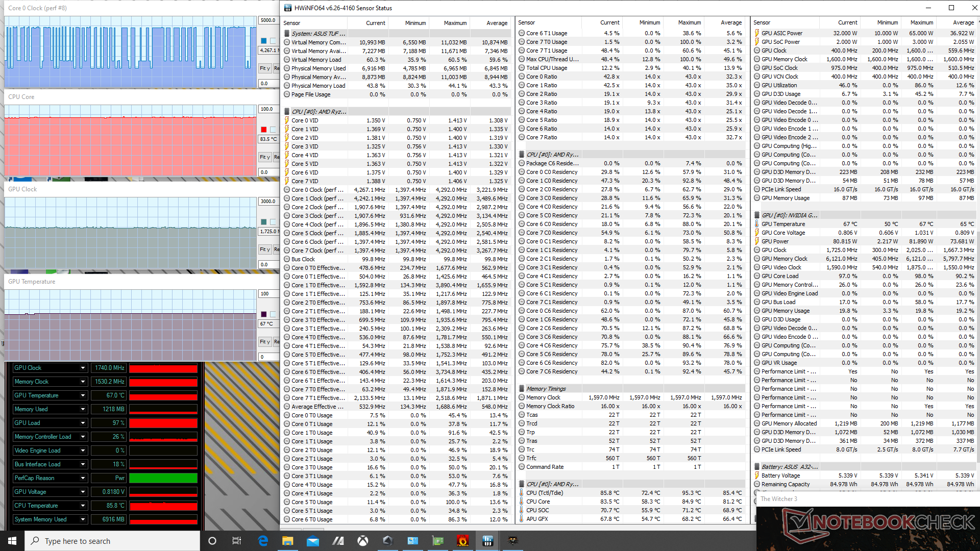
Task: Click the 5000.0 maximum value field
Action: point(268,20)
